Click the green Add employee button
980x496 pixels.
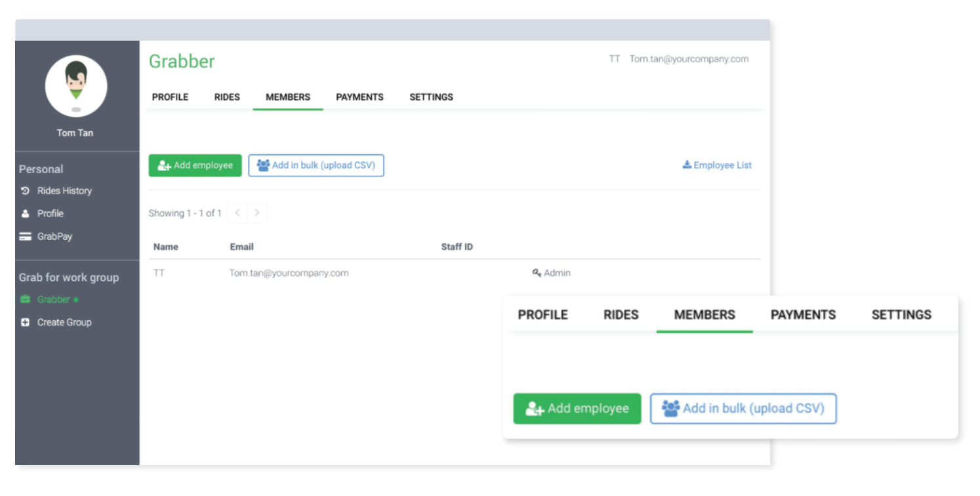click(x=195, y=165)
